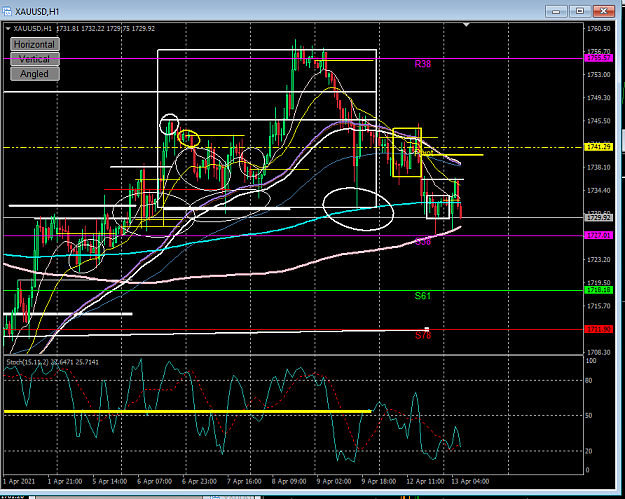Click the stochastic 80 level label

pyautogui.click(x=589, y=380)
